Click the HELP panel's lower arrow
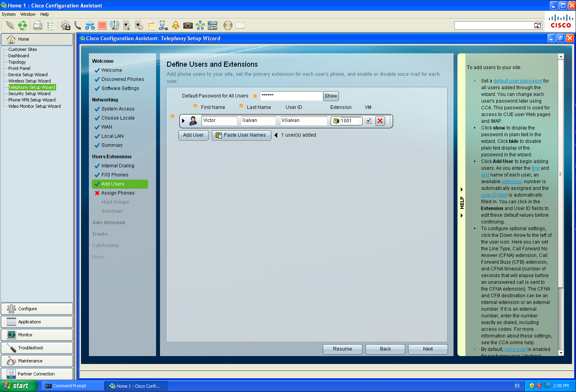The width and height of the screenshot is (576, 392). 461,216
